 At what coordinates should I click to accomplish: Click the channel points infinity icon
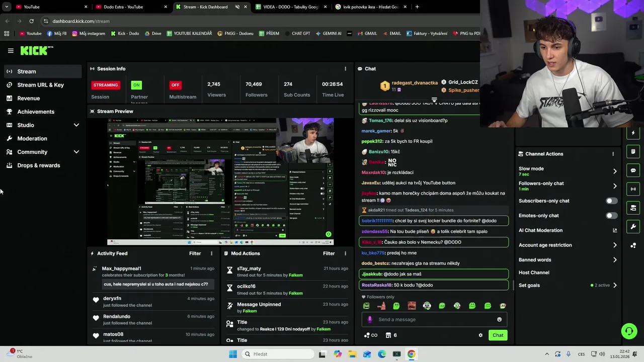pyautogui.click(x=371, y=335)
